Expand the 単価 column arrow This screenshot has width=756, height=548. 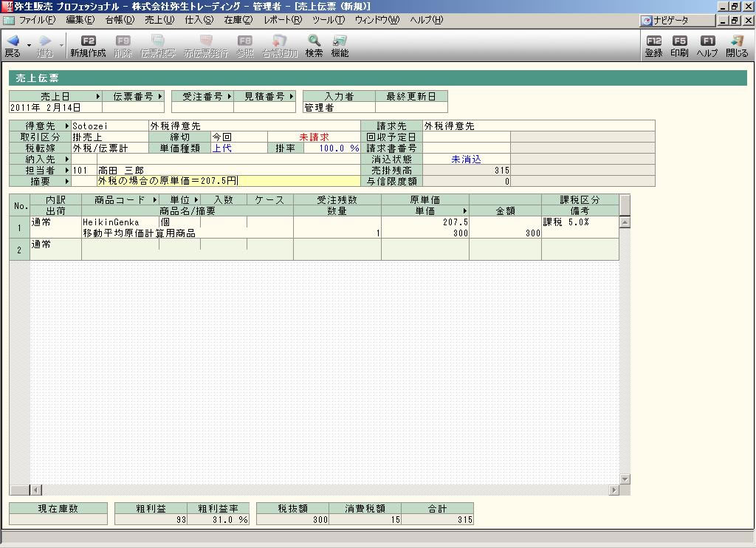(x=465, y=210)
